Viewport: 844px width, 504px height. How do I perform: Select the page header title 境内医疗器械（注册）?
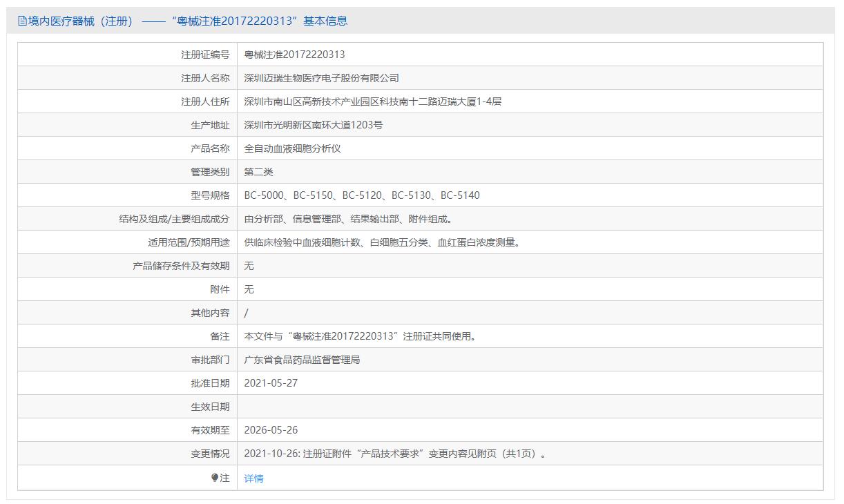click(x=81, y=21)
